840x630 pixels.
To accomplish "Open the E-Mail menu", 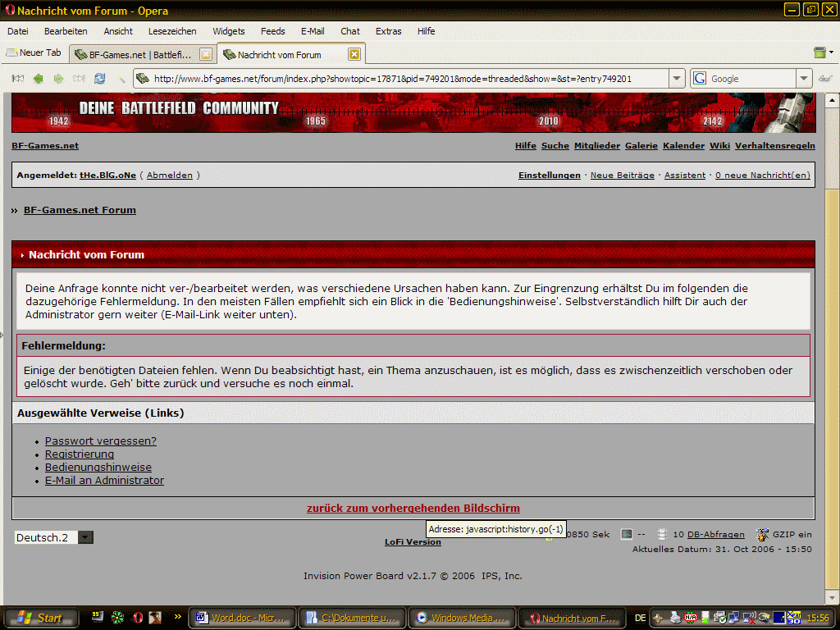I will coord(313,31).
